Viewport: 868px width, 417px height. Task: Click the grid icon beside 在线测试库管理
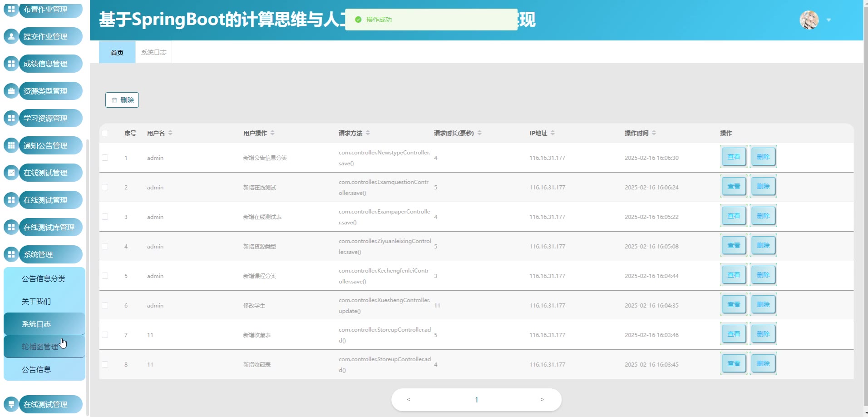pyautogui.click(x=11, y=227)
